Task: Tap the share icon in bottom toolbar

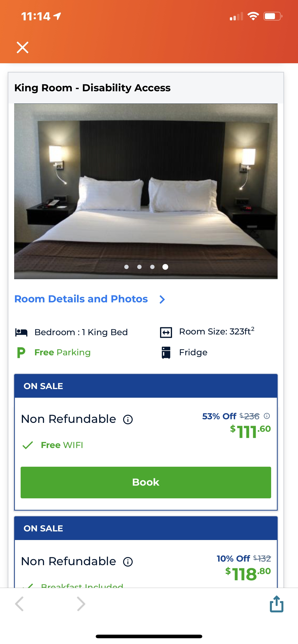Action: coord(276,604)
